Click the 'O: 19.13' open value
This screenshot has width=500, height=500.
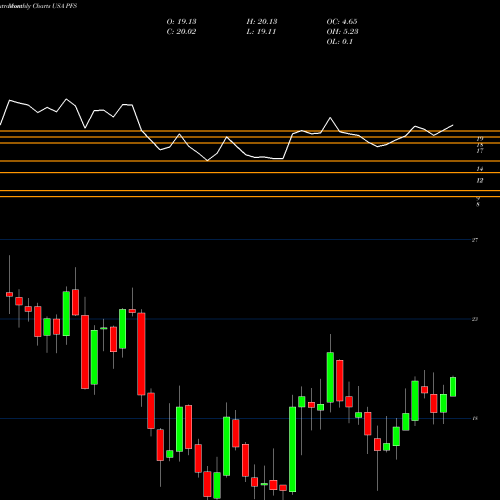click(181, 22)
